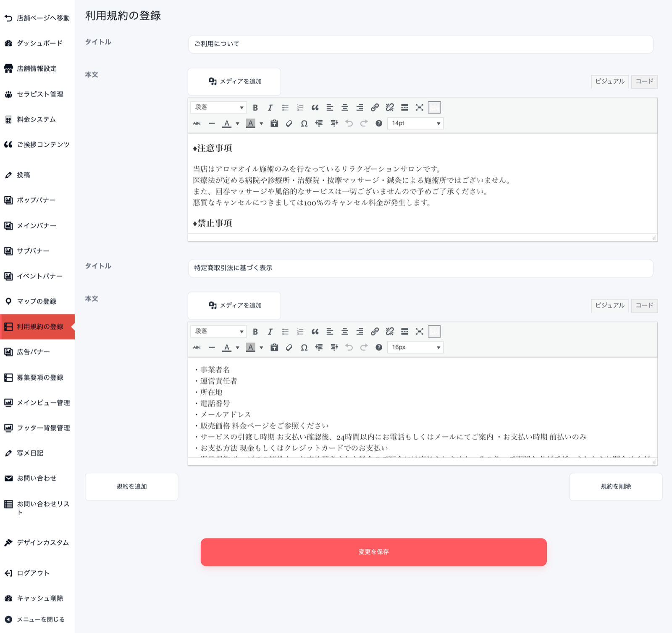Open background color arrow in second editor
Image resolution: width=672 pixels, height=633 pixels.
tap(261, 348)
